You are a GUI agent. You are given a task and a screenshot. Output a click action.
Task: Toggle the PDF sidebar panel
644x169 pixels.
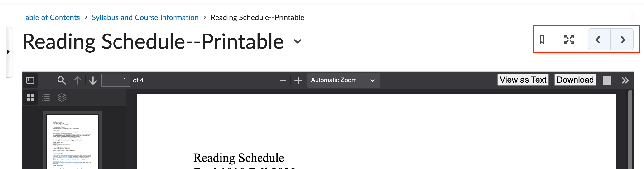click(x=30, y=80)
